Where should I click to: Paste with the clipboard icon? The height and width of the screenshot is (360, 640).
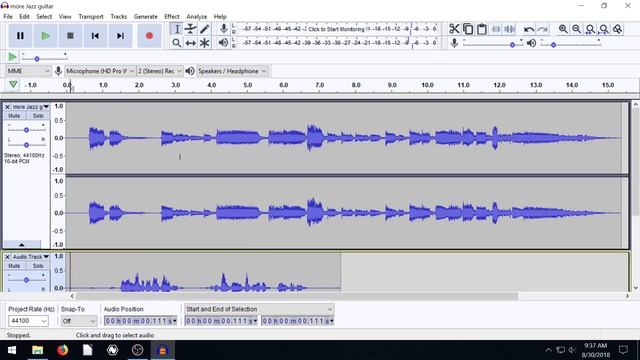(x=482, y=29)
